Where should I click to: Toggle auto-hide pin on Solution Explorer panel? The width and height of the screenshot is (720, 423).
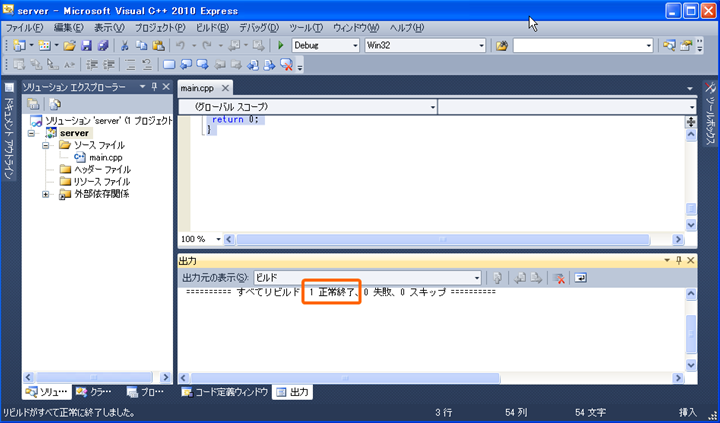154,87
